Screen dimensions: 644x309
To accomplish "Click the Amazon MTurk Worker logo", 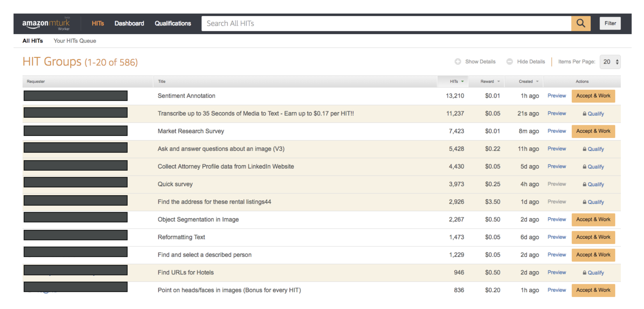I will pyautogui.click(x=46, y=24).
